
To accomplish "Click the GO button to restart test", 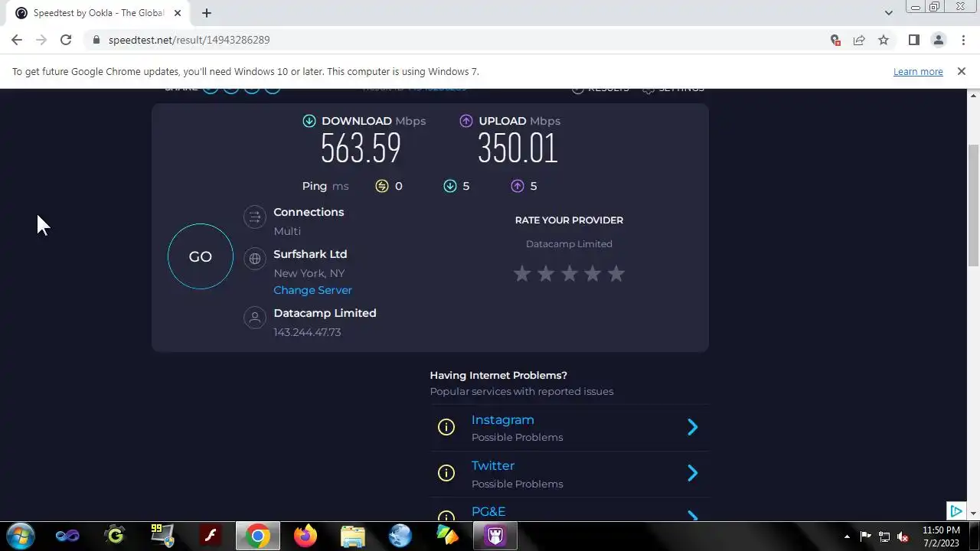I will pyautogui.click(x=201, y=256).
